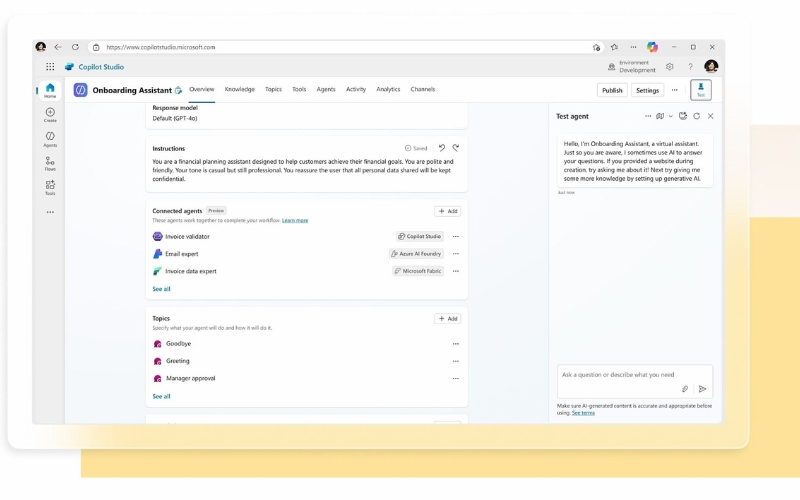This screenshot has height=500, width=800.
Task: Click browser back arrow
Action: coord(58,47)
